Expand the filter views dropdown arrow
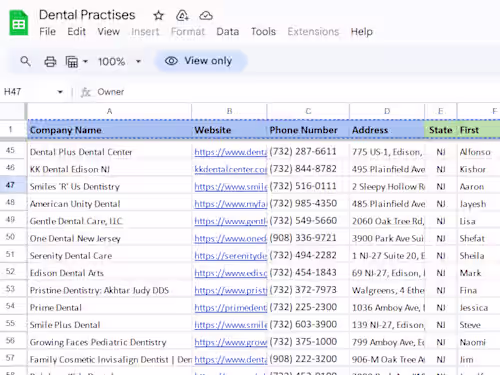The image size is (500, 375). [x=85, y=61]
